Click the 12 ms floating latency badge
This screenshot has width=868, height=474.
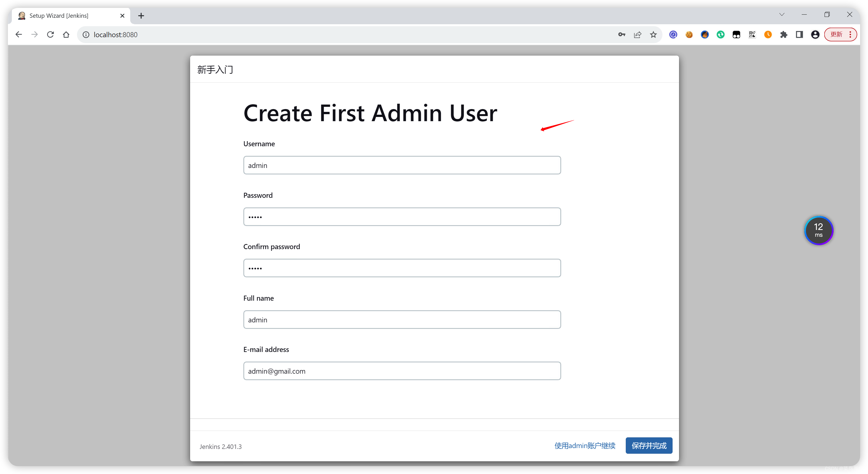[x=819, y=230]
